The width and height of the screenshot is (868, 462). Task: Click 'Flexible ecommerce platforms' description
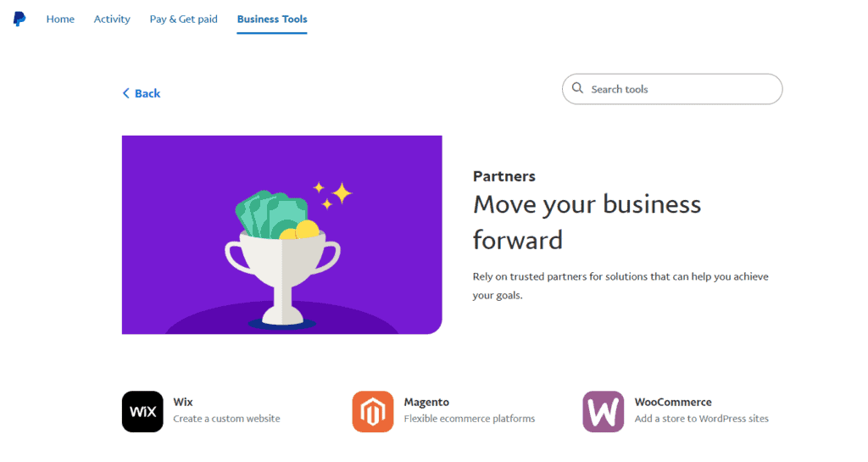click(x=470, y=419)
